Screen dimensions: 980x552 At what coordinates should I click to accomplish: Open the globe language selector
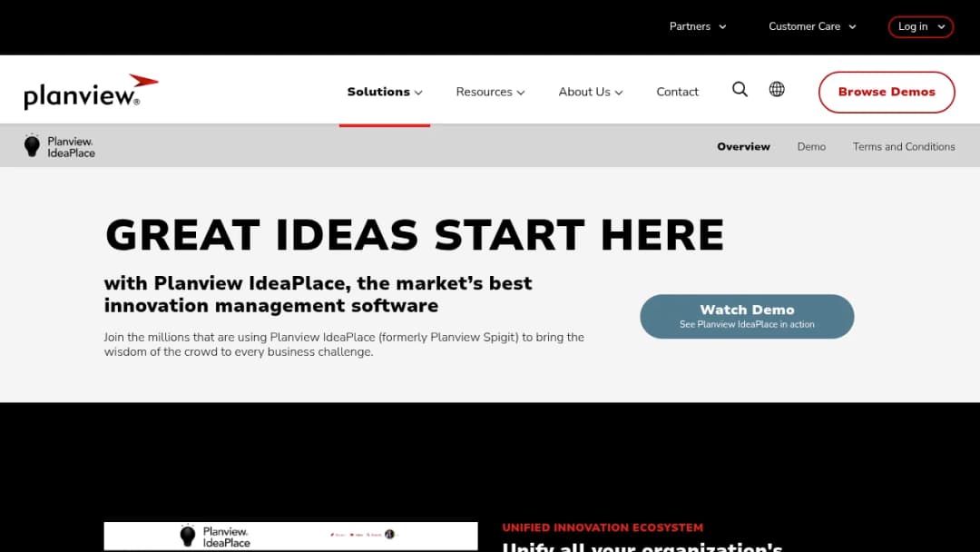(x=776, y=89)
